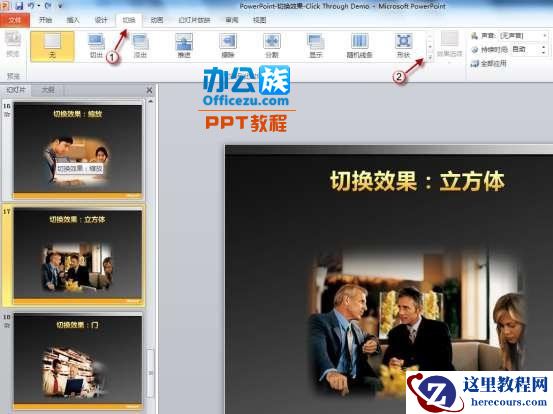Switch to the 动画 (Animations) tab

coord(157,20)
